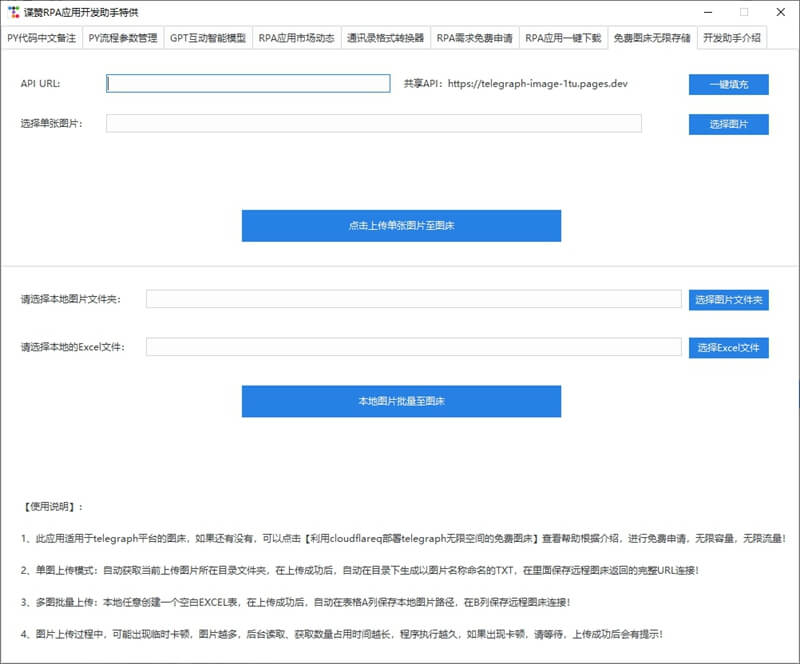Click the local image folder path field
The width and height of the screenshot is (800, 664).
pyautogui.click(x=413, y=299)
